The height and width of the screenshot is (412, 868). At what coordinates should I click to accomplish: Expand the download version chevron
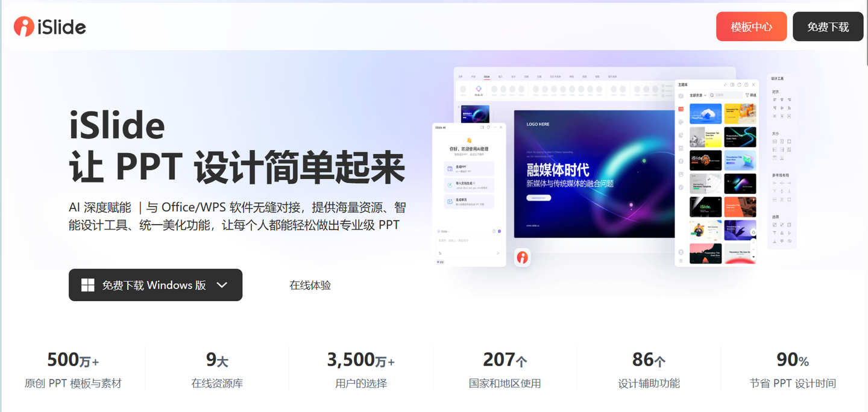(x=222, y=285)
